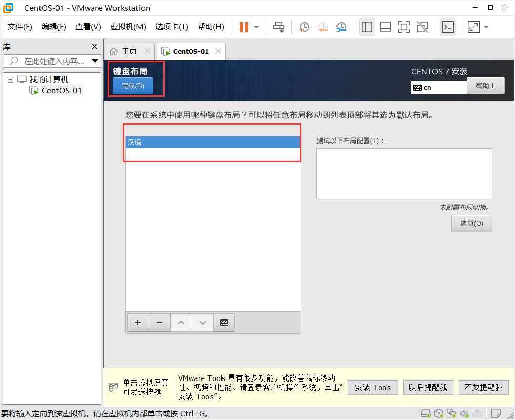515x420 pixels.
Task: Take a snapshot of this virtual machine
Action: (304, 27)
